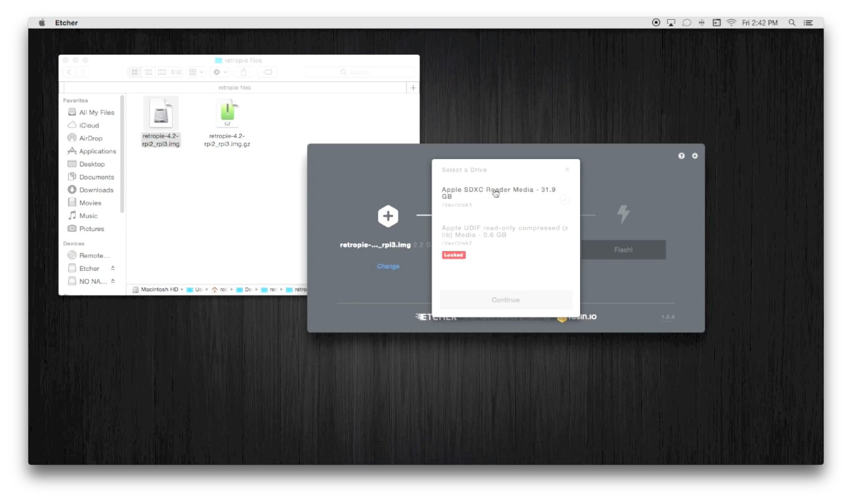Click the Fri 2:42 PM clock
Viewport: 852px width, 504px height.
760,23
